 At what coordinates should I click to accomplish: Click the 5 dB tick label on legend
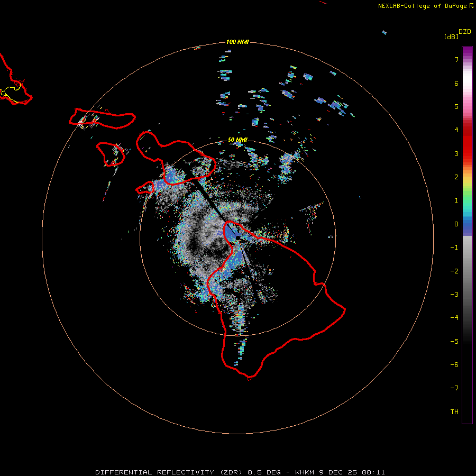(x=456, y=106)
